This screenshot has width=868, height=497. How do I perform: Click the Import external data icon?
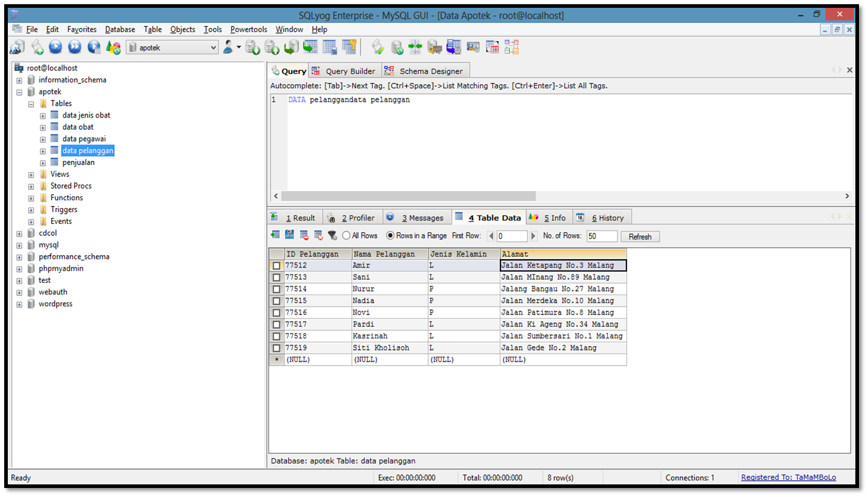coord(253,47)
